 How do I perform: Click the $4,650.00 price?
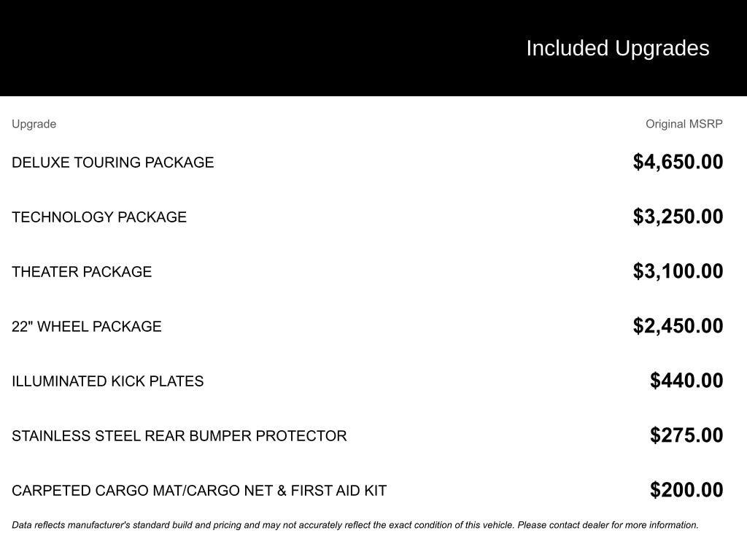coord(678,162)
